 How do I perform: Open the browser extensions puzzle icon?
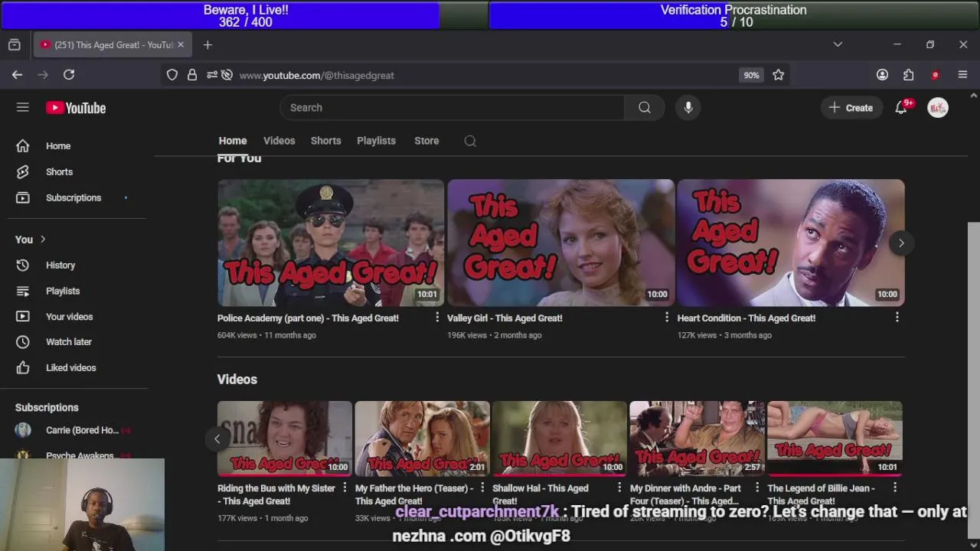click(x=908, y=75)
